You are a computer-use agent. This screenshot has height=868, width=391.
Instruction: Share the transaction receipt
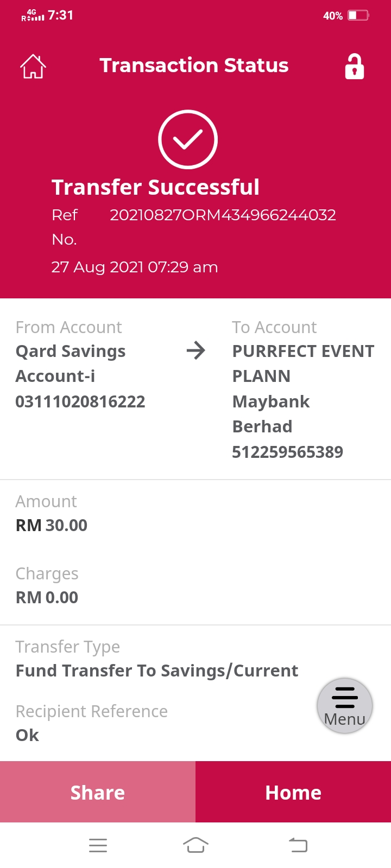(98, 792)
